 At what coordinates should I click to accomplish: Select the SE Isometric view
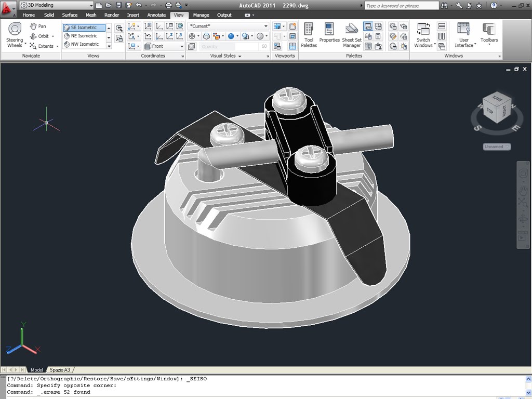pyautogui.click(x=84, y=28)
